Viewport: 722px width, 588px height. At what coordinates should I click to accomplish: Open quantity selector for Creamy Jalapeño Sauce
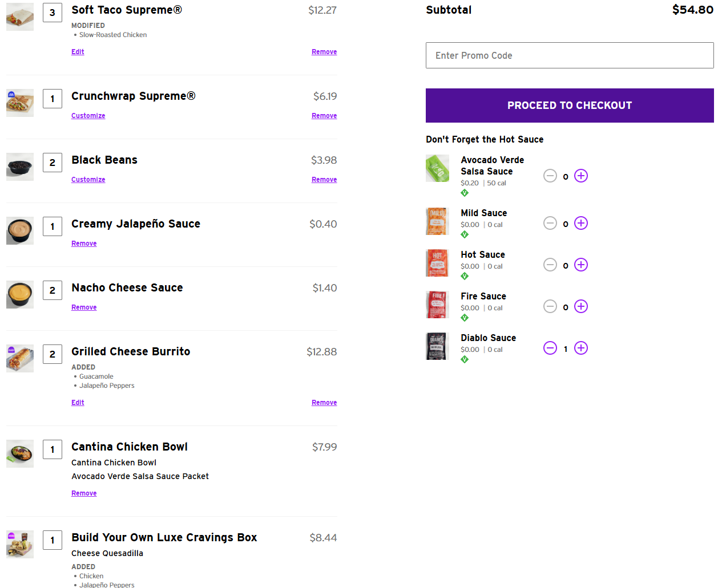[x=53, y=226]
